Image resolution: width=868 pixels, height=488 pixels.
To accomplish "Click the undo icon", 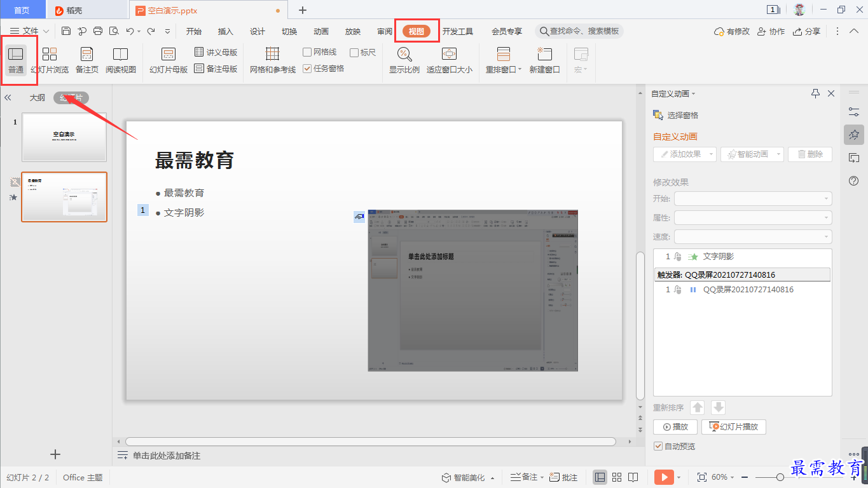I will click(x=130, y=31).
